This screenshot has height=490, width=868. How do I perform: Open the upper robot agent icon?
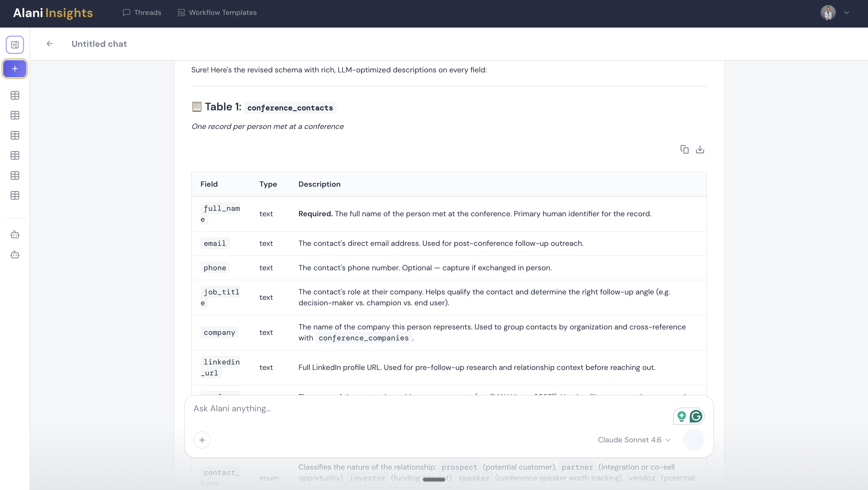click(x=15, y=234)
